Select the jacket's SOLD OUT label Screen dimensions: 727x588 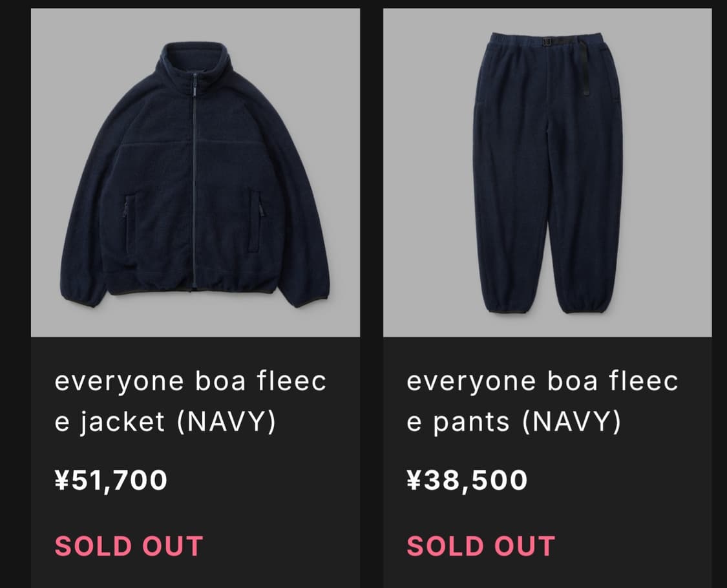click(129, 546)
